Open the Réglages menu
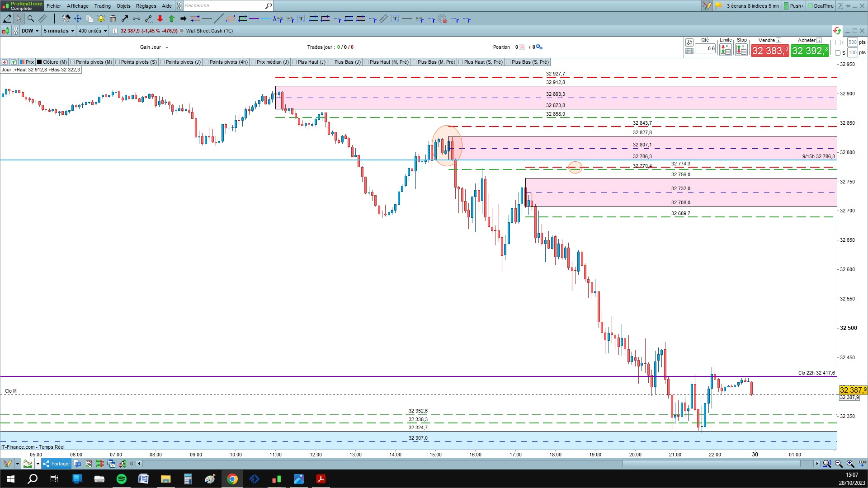The width and height of the screenshot is (868, 488). click(146, 6)
